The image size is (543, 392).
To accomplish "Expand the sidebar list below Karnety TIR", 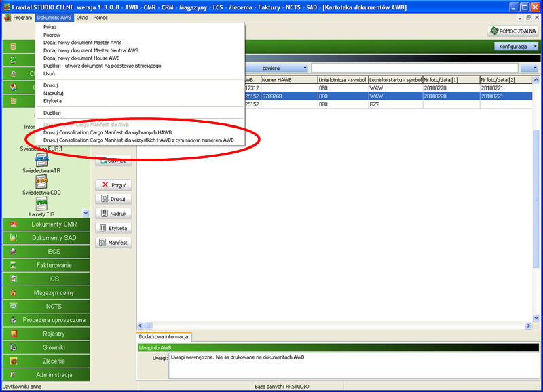I will pyautogui.click(x=86, y=213).
